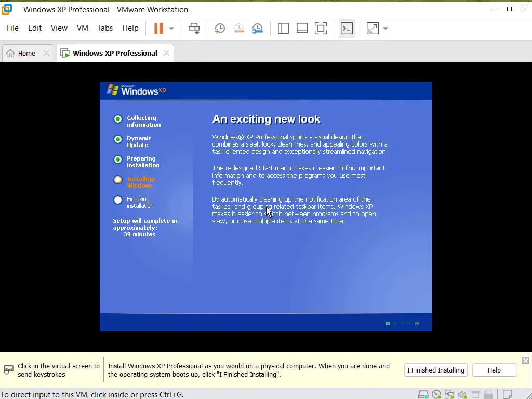Open the power options dropdown arrow

tap(171, 29)
